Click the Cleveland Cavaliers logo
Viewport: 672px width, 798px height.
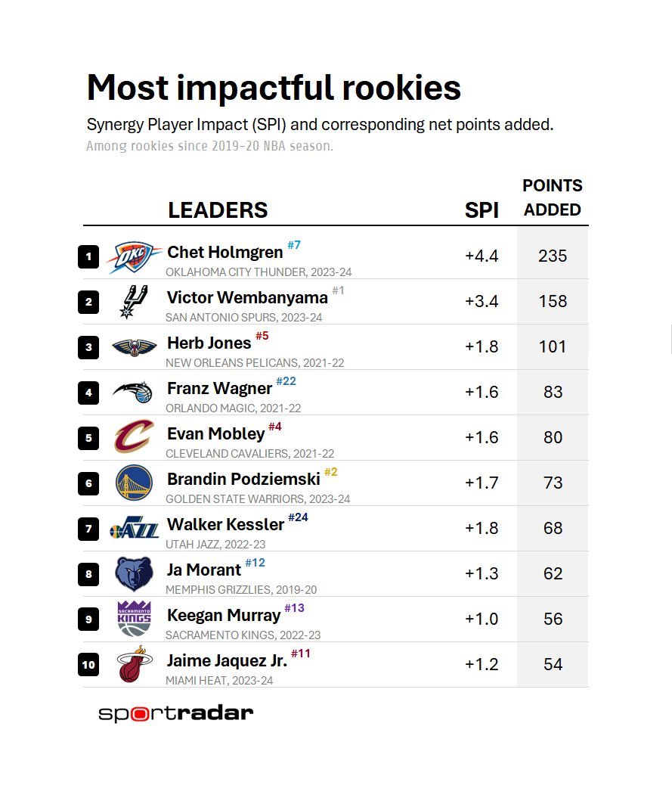point(134,437)
